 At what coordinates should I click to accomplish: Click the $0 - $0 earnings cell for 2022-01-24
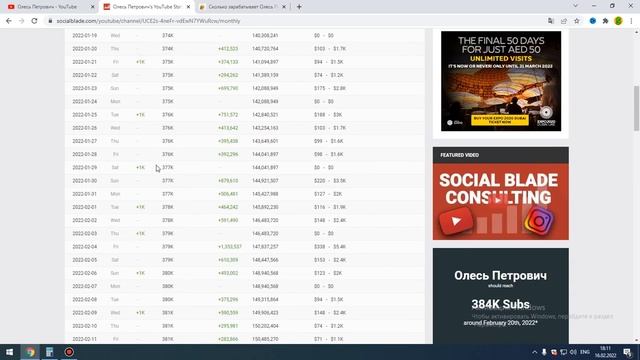(324, 101)
